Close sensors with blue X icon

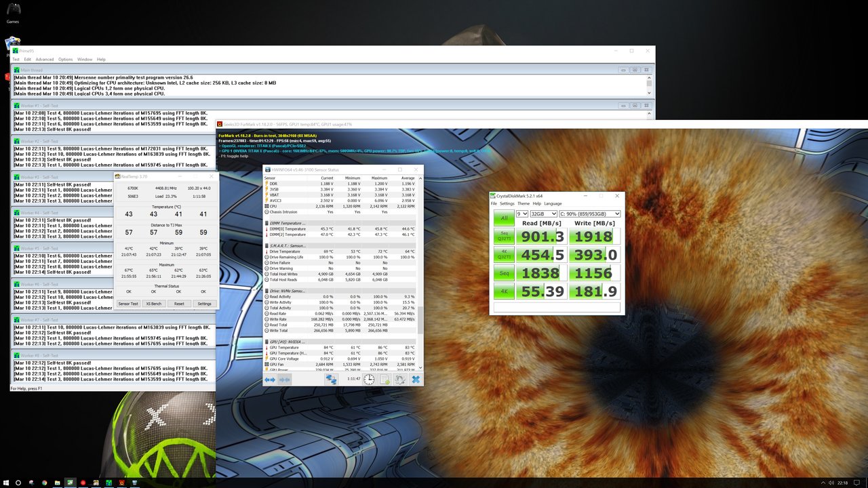416,380
